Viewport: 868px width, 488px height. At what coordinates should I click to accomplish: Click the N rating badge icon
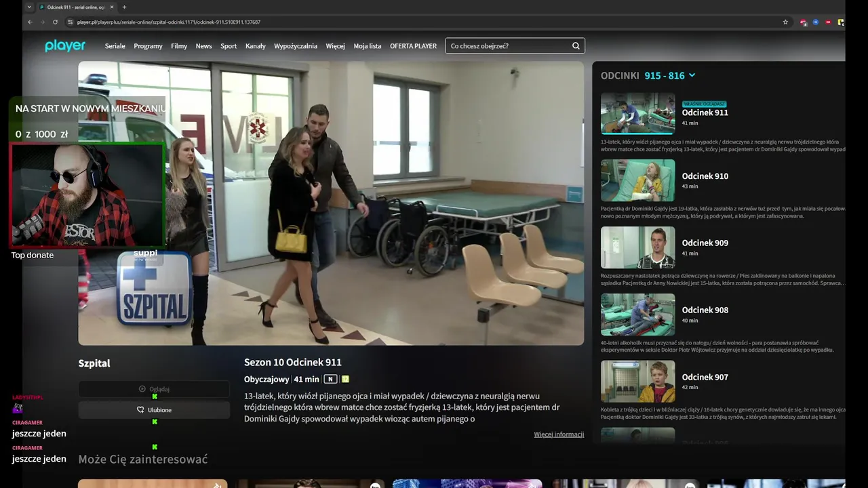coord(330,379)
